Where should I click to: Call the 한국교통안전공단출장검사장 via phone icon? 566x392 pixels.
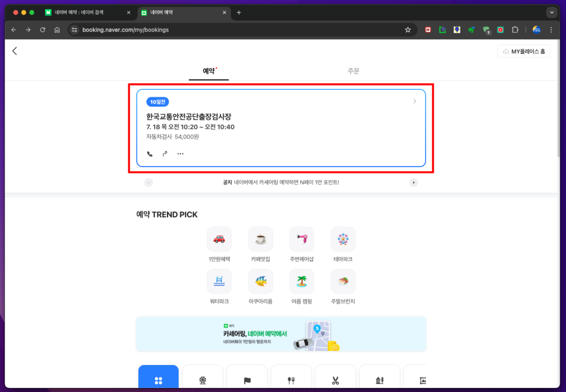point(150,154)
